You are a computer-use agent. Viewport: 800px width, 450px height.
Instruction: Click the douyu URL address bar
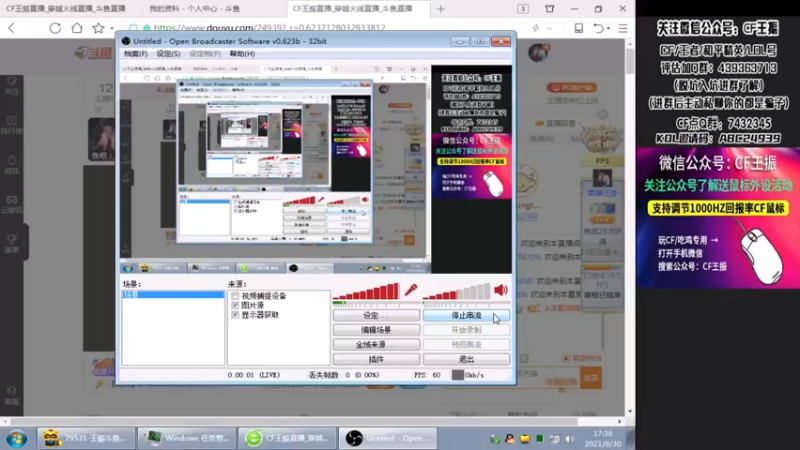pos(269,28)
